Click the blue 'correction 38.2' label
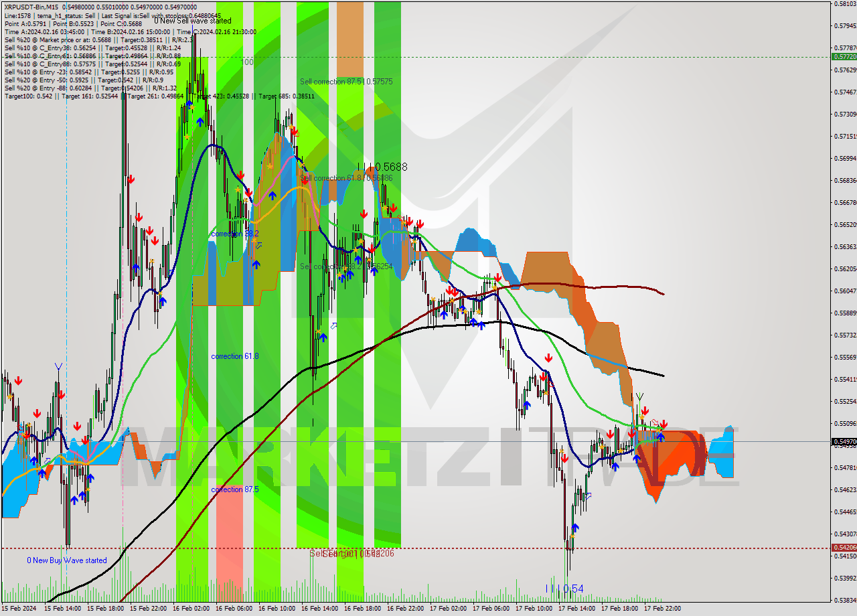 (234, 234)
